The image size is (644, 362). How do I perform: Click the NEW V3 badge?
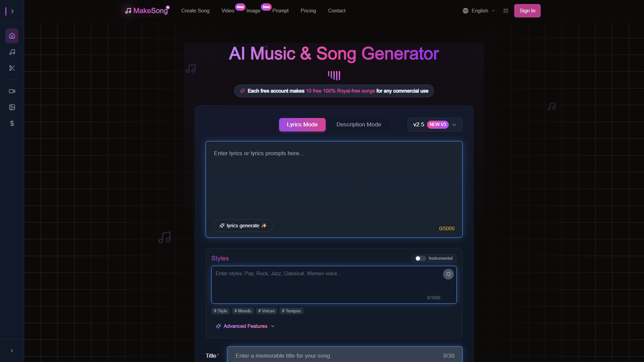pos(438,125)
